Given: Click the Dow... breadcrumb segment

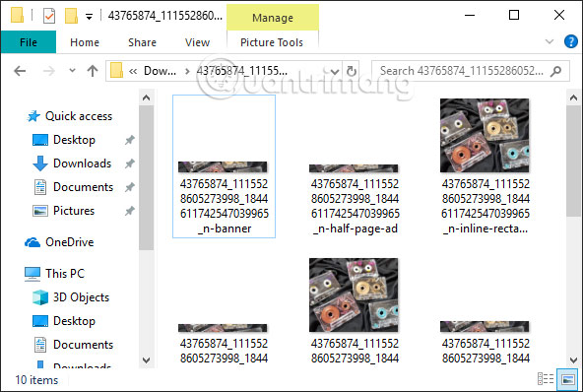Looking at the screenshot, I should [160, 71].
